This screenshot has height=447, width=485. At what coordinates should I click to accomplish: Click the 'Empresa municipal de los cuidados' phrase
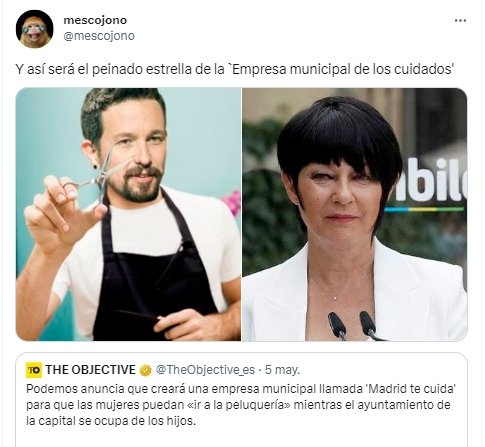tap(342, 70)
